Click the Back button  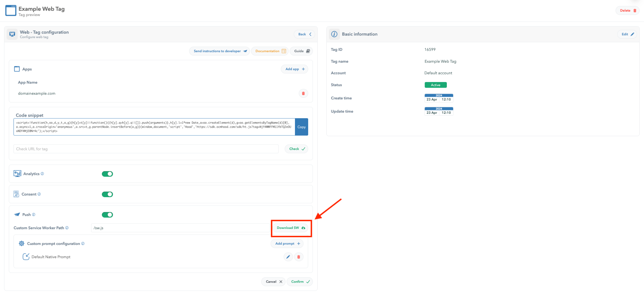click(305, 34)
